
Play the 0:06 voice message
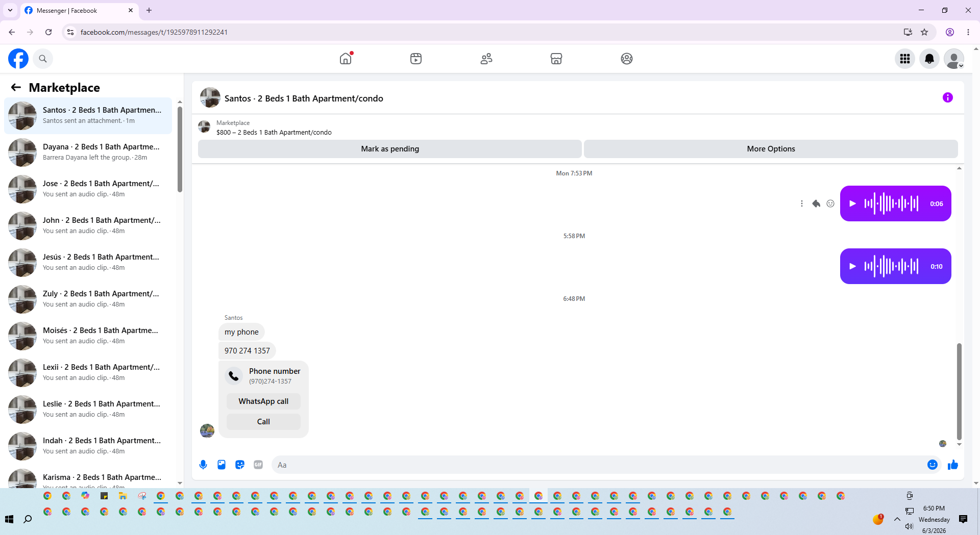click(852, 203)
